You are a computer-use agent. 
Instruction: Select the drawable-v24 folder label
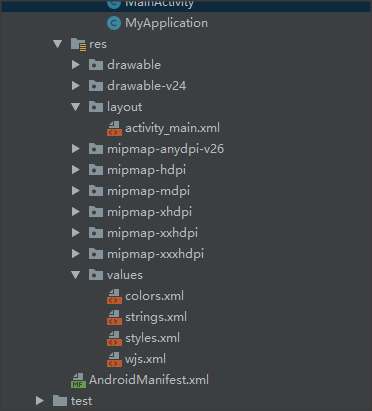click(146, 86)
